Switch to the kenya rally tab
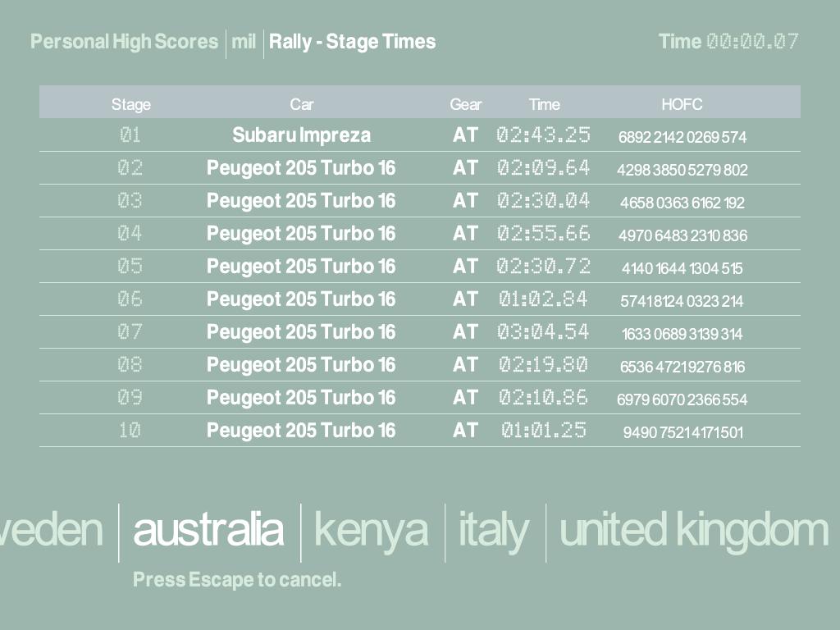 tap(371, 530)
